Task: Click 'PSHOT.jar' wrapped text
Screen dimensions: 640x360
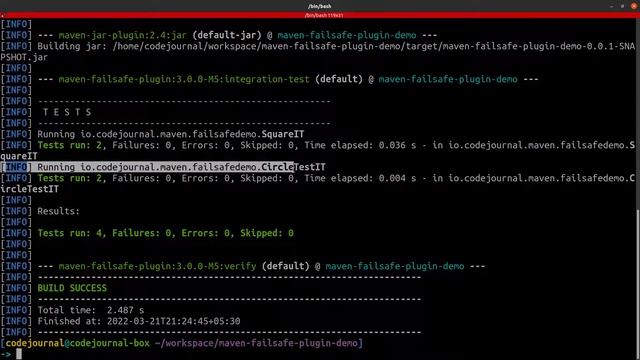Action: [x=24, y=57]
